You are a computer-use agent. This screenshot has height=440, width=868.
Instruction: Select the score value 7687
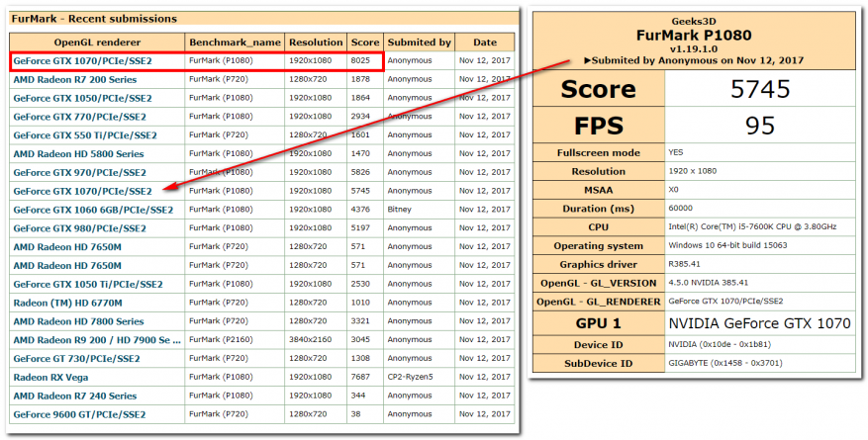click(x=360, y=377)
